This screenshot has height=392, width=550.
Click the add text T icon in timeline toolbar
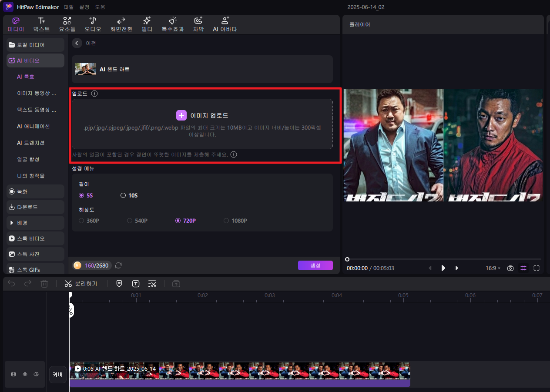click(136, 284)
